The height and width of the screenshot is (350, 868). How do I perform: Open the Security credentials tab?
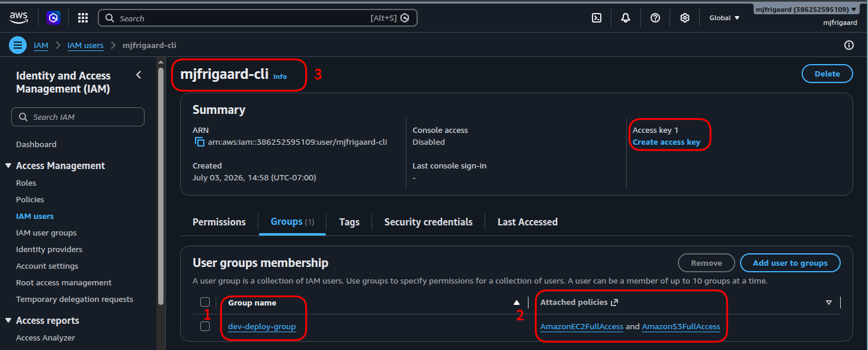tap(428, 222)
